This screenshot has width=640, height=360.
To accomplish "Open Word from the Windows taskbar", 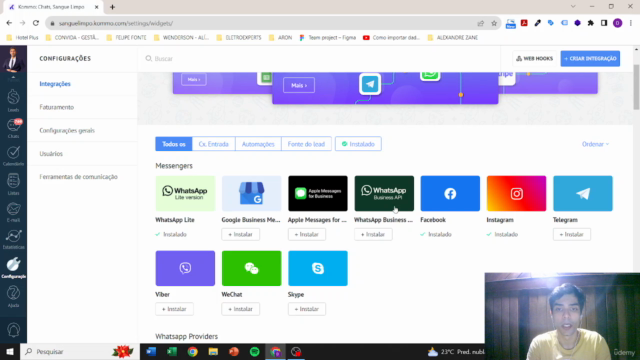I will tap(151, 351).
